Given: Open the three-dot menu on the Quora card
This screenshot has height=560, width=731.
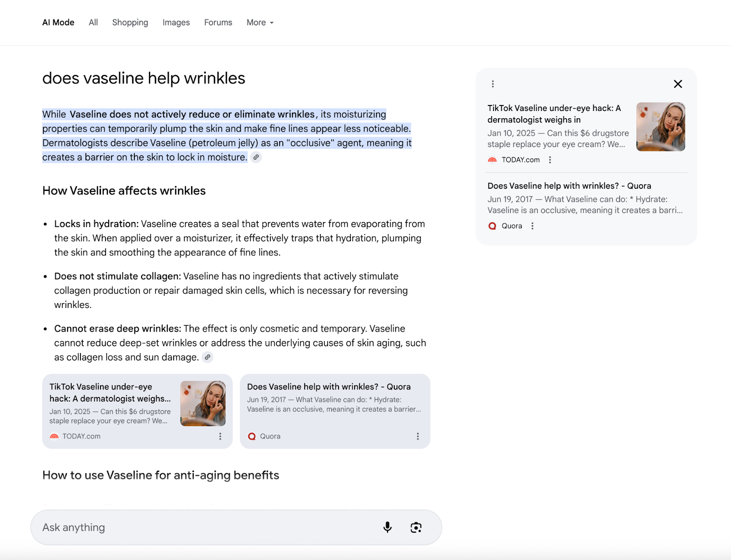Looking at the screenshot, I should [x=418, y=436].
